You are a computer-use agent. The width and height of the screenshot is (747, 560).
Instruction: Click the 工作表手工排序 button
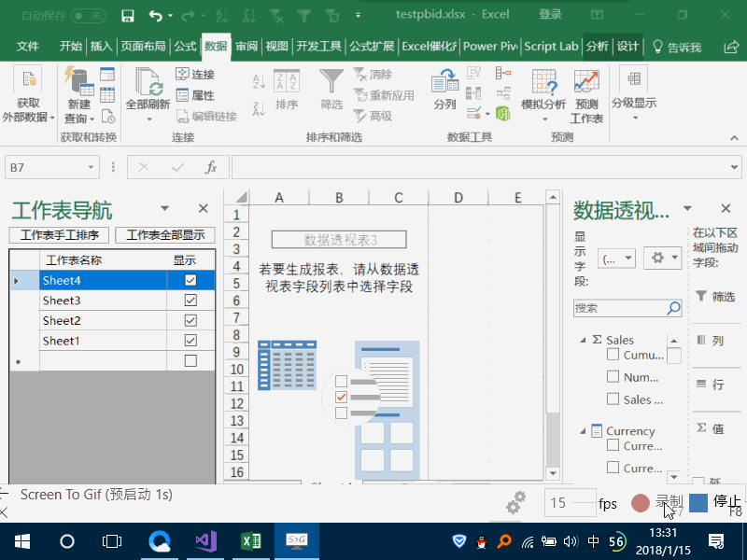point(60,235)
